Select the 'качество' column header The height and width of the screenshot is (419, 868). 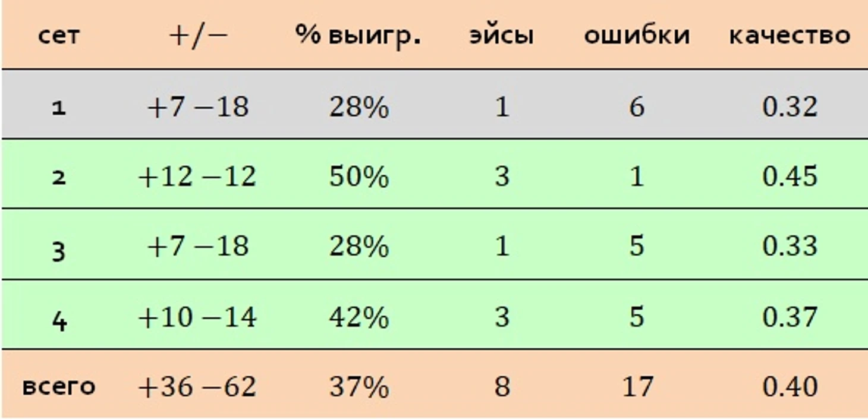[x=790, y=36]
